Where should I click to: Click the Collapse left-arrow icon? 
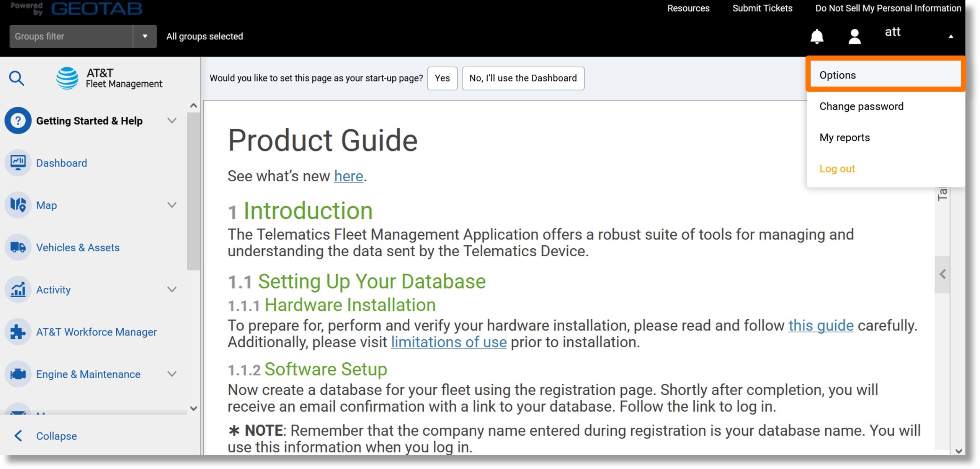coord(18,436)
